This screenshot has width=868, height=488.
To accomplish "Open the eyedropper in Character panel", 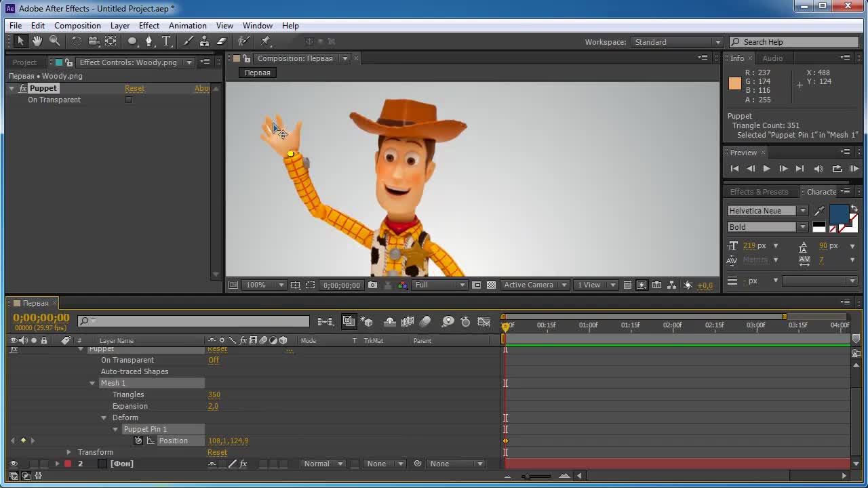I will point(819,211).
